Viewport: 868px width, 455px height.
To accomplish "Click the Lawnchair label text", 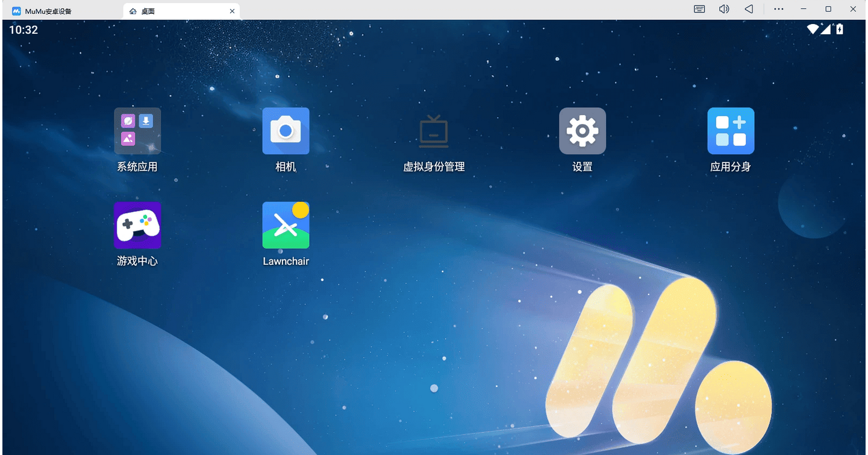I will point(286,261).
